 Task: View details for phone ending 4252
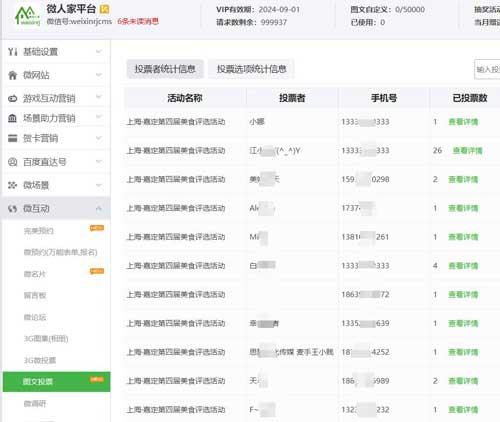[x=463, y=352]
